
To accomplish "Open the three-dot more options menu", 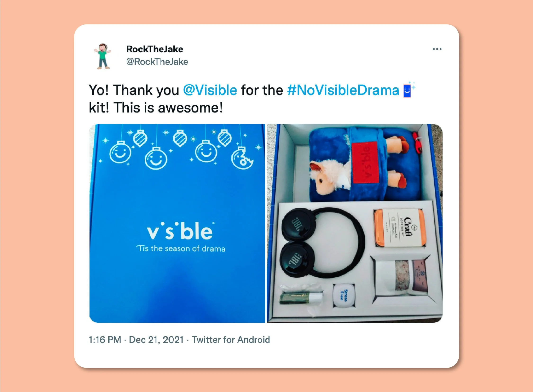I will 437,49.
